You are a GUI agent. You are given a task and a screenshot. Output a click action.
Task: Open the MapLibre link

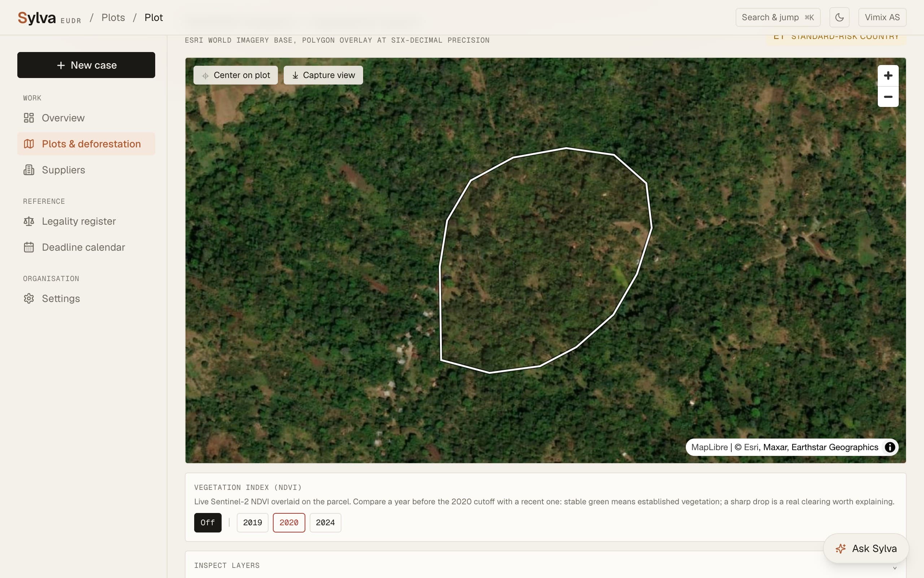(709, 447)
